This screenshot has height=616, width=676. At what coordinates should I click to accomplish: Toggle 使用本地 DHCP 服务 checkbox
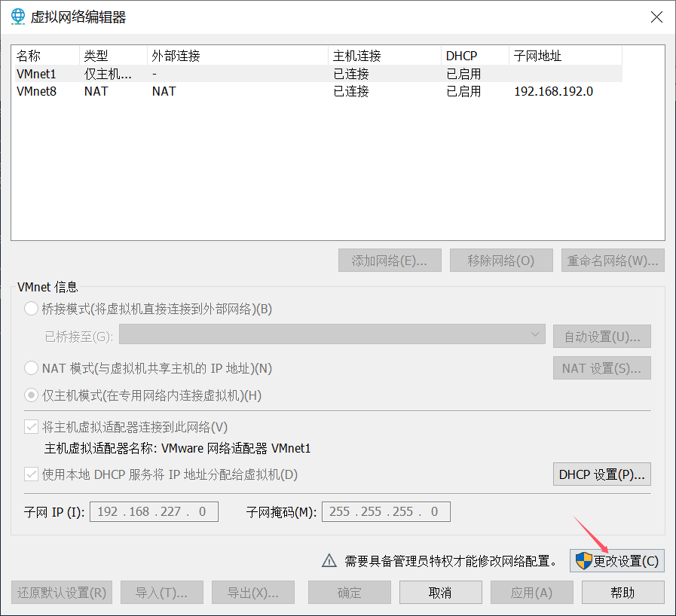pyautogui.click(x=31, y=474)
